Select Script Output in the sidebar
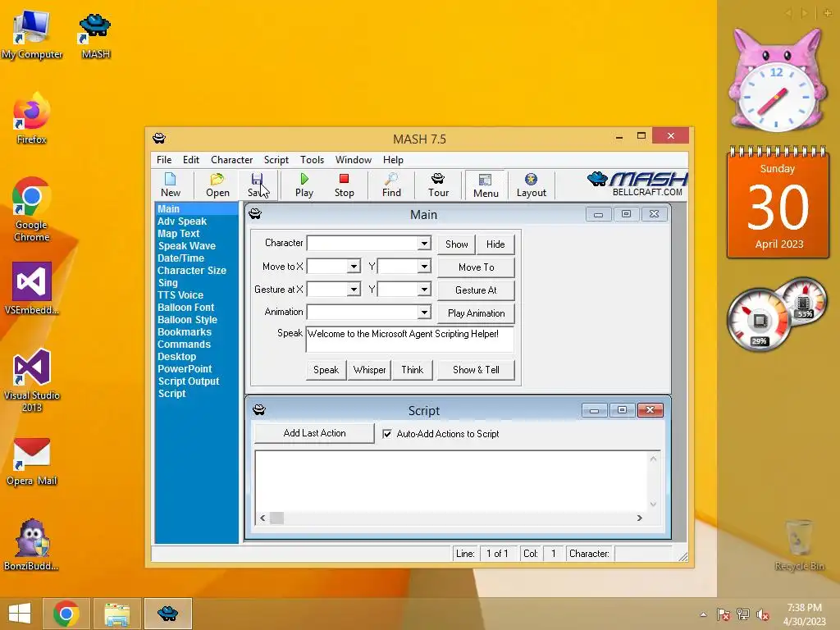 [189, 381]
